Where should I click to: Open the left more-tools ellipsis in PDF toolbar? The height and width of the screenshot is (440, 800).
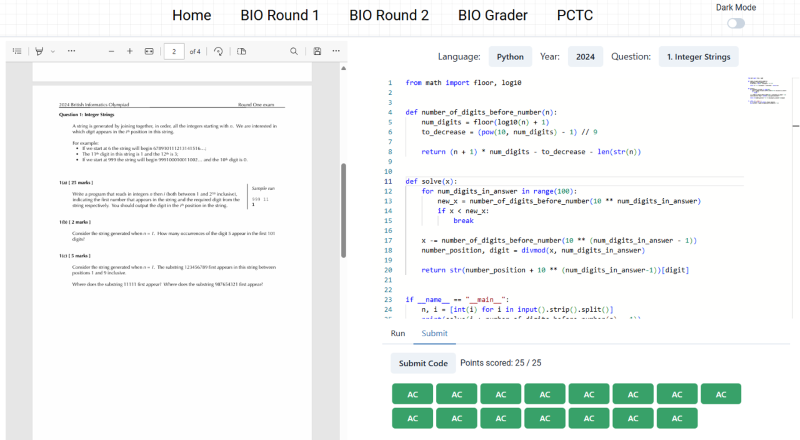(x=71, y=51)
